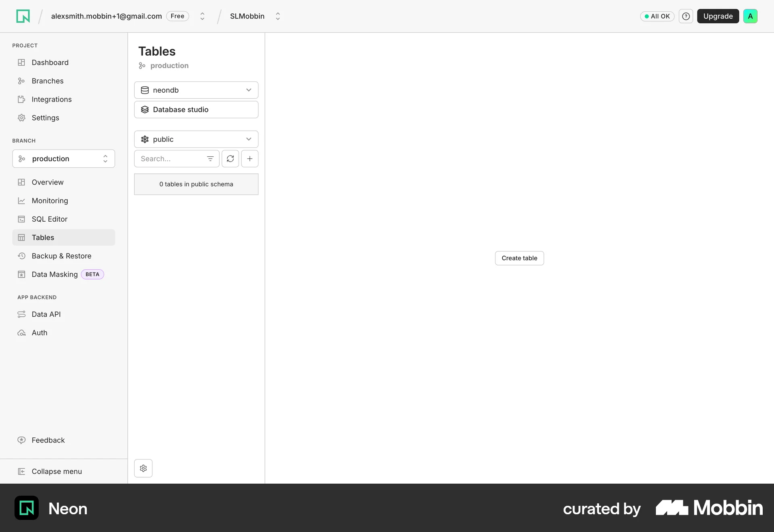
Task: Select Tables in the sidebar
Action: [64, 238]
